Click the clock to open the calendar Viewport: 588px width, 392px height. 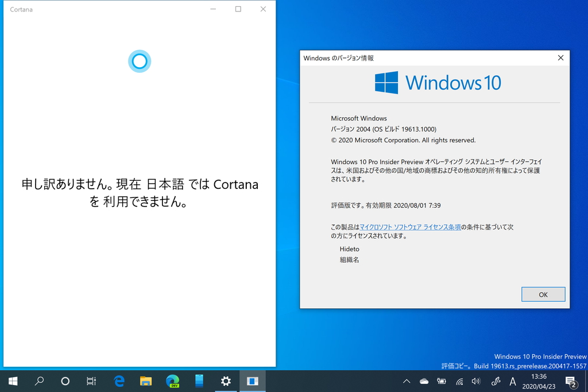click(x=539, y=381)
